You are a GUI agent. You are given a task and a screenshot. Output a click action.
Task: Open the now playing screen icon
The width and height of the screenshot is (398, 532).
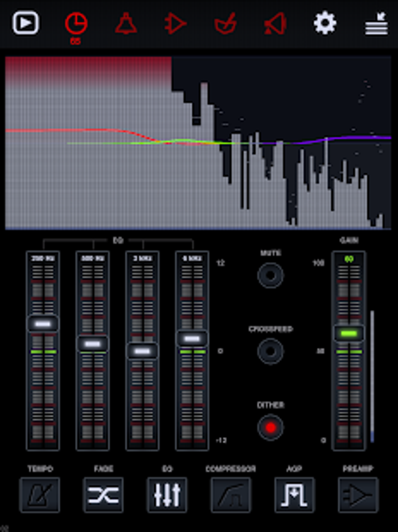pos(26,23)
